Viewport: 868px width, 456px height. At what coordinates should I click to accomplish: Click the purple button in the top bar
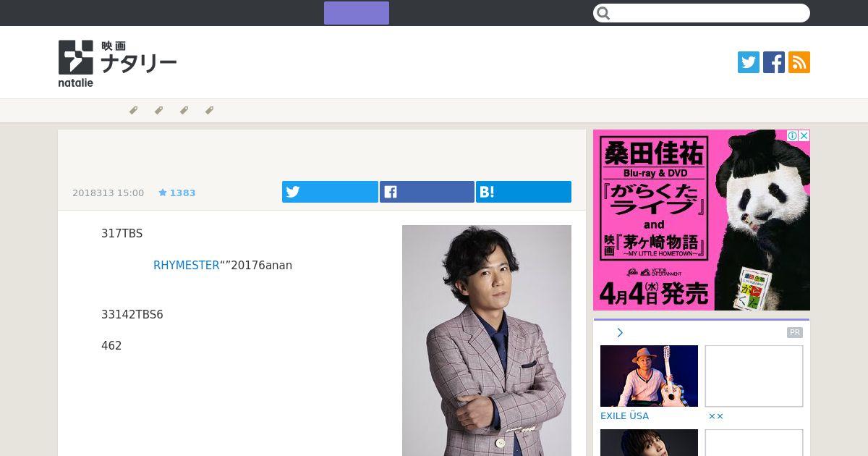[357, 13]
